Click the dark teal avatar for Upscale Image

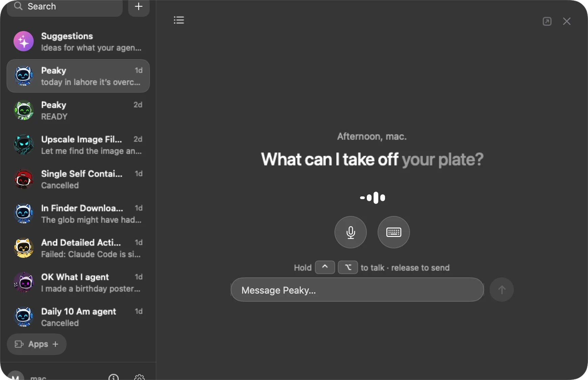24,145
